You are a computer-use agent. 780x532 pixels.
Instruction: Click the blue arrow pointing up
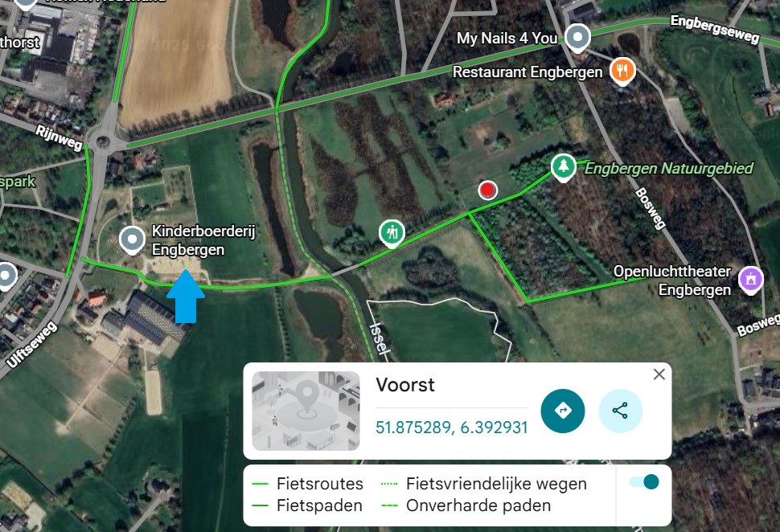[186, 297]
